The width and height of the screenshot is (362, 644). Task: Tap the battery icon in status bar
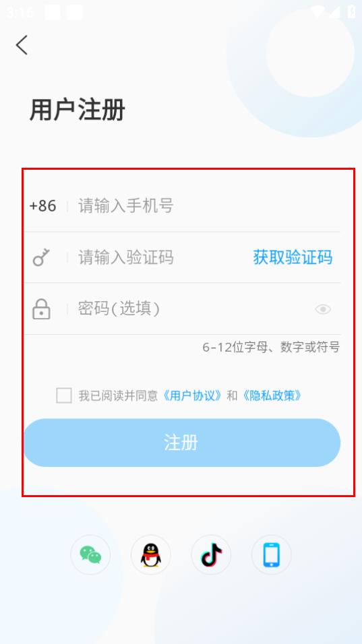(x=351, y=11)
